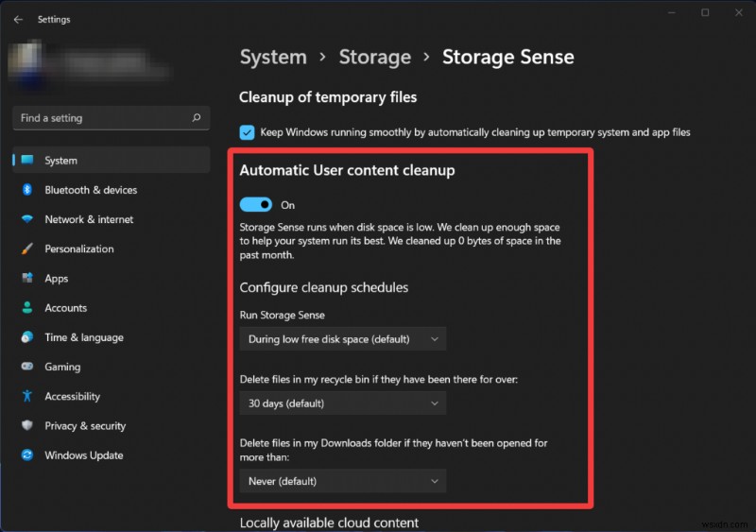Maximize the Settings window
Viewport: 756px width, 532px height.
pyautogui.click(x=705, y=12)
